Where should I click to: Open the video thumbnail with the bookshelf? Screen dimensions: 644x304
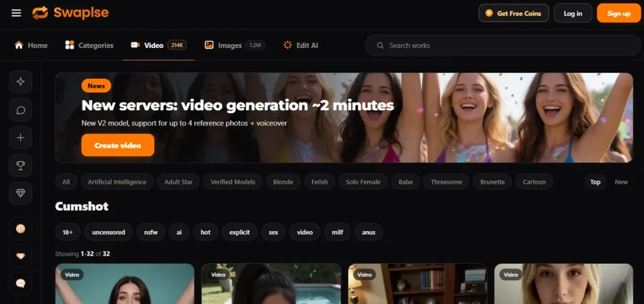(418, 283)
